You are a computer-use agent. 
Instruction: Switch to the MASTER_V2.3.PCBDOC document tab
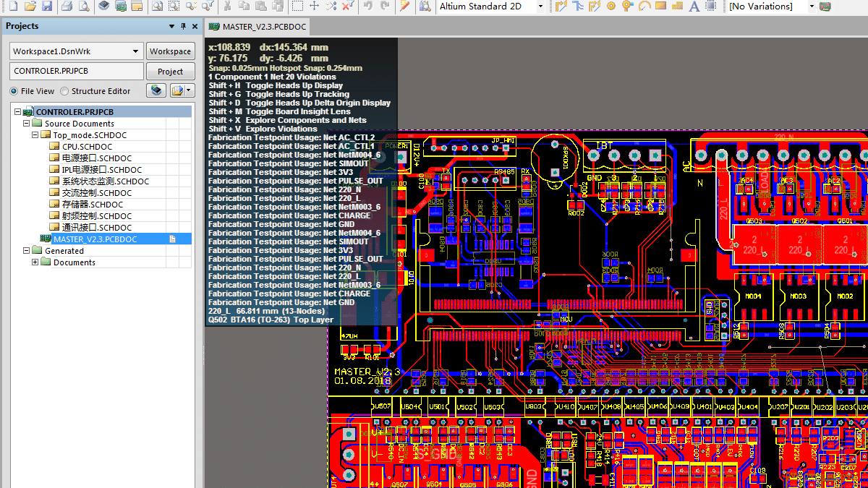[x=259, y=27]
